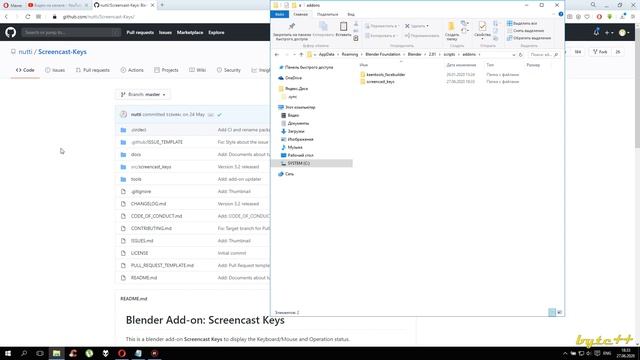Click the Copy icon in Explorer ribbon
640x360 pixels.
click(323, 27)
